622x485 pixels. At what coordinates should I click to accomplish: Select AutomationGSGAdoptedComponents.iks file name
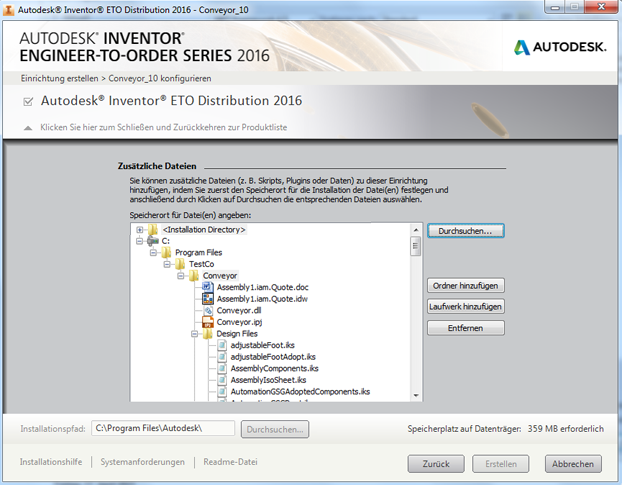[x=300, y=392]
